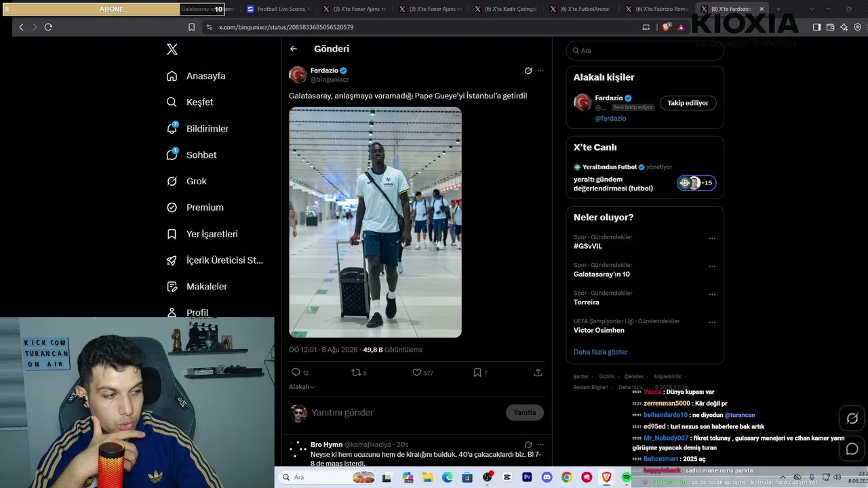Open the Torreira trend
The height and width of the screenshot is (488, 868).
[587, 302]
